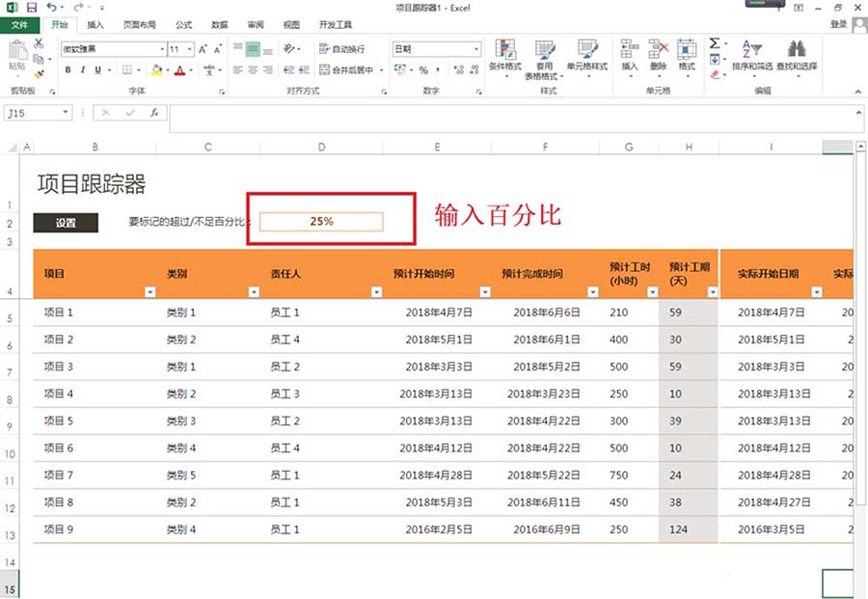Open the filter dropdown on the 项目 column header
Screen dimensions: 868x599
[150, 289]
